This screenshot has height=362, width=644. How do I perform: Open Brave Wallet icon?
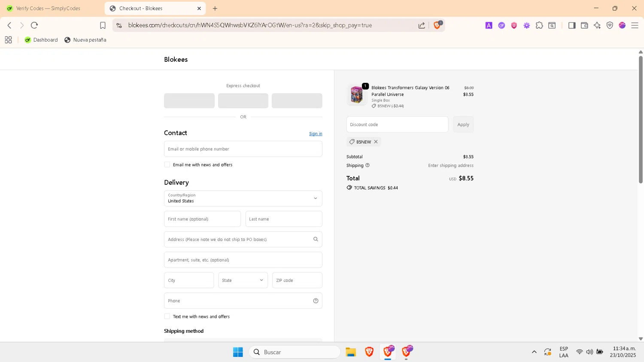pyautogui.click(x=584, y=25)
